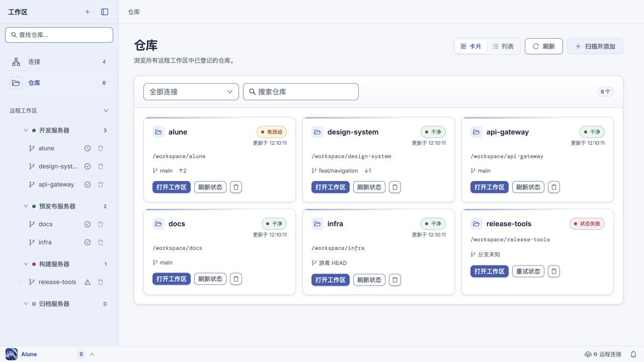
Task: Collapse the 构建服务器 group
Action: coord(26,264)
